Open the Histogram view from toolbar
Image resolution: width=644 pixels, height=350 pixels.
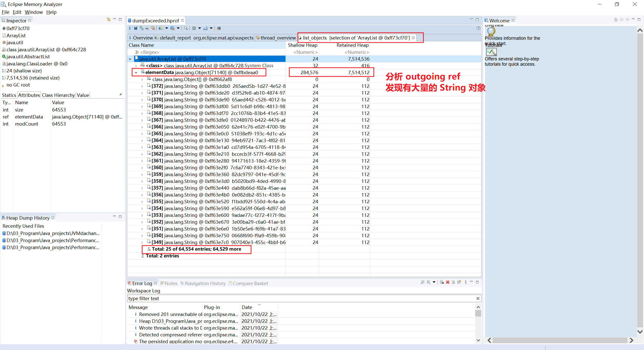pyautogui.click(x=136, y=28)
